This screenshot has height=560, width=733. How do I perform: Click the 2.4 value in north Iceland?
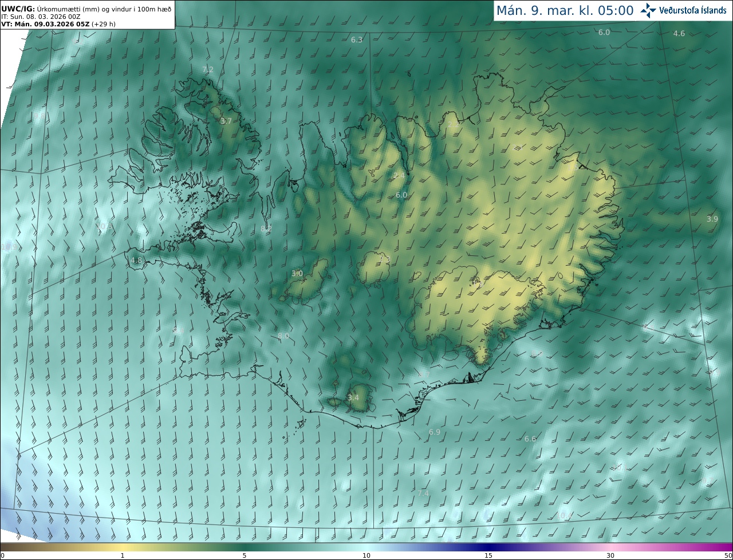tap(399, 175)
